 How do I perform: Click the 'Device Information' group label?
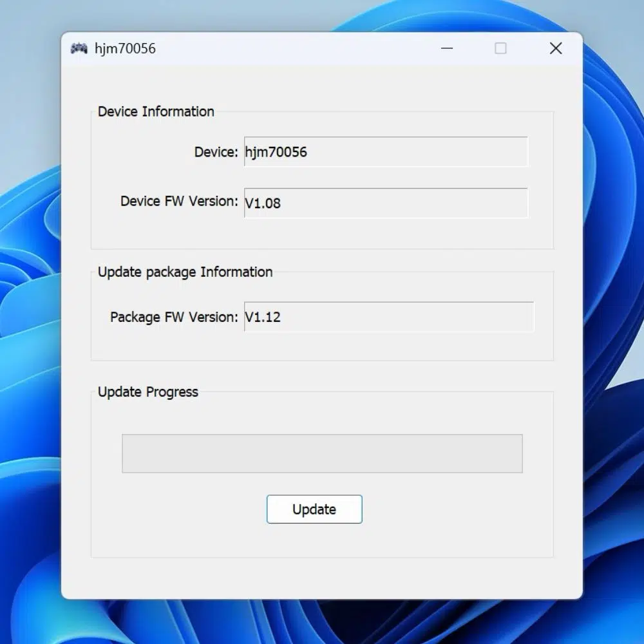tap(156, 111)
